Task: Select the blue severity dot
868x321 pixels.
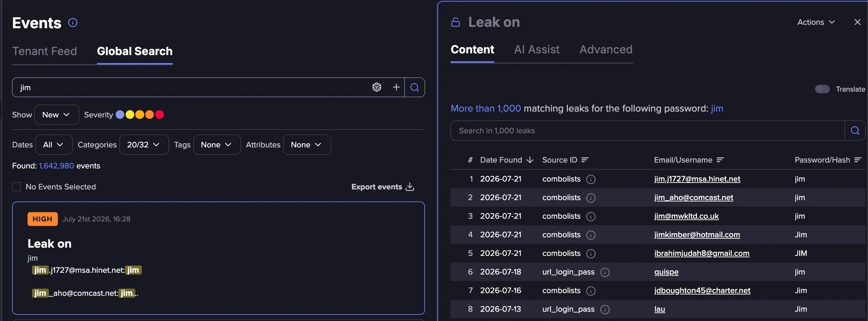Action: 120,115
